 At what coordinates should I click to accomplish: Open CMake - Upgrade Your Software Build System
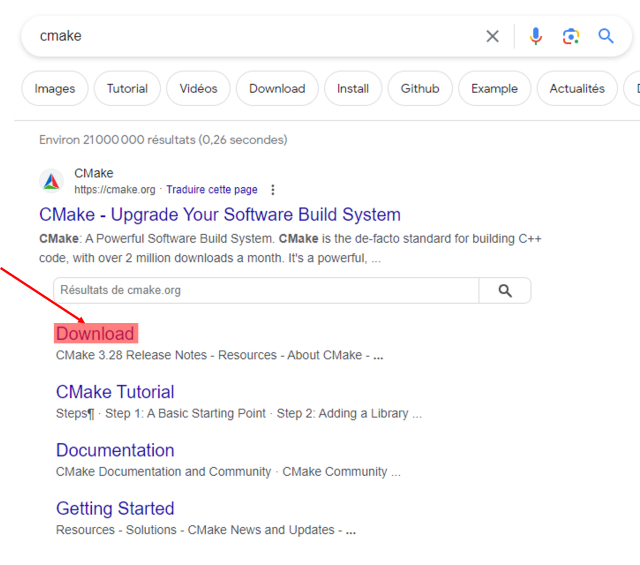(220, 215)
